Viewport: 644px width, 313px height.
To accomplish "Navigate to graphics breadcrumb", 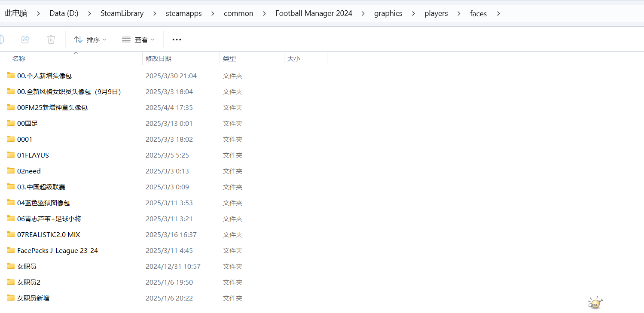I will tap(388, 13).
